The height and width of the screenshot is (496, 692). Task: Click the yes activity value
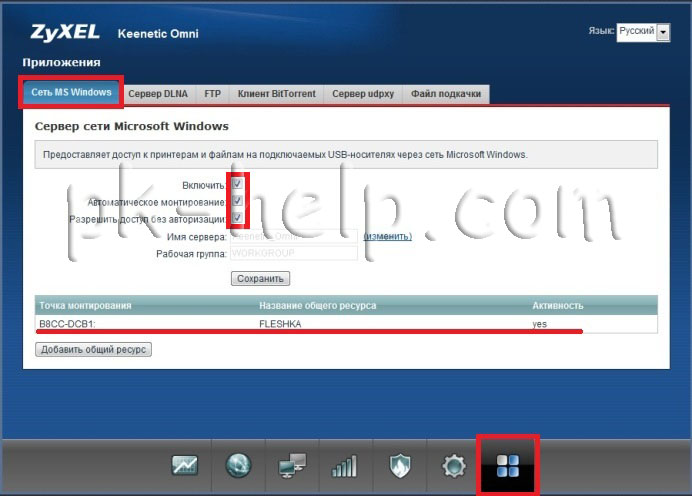(x=539, y=324)
